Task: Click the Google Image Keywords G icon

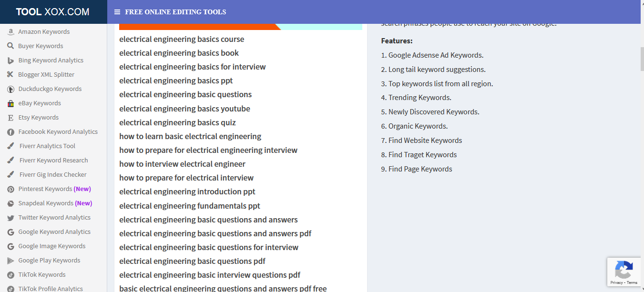Action: tap(10, 246)
